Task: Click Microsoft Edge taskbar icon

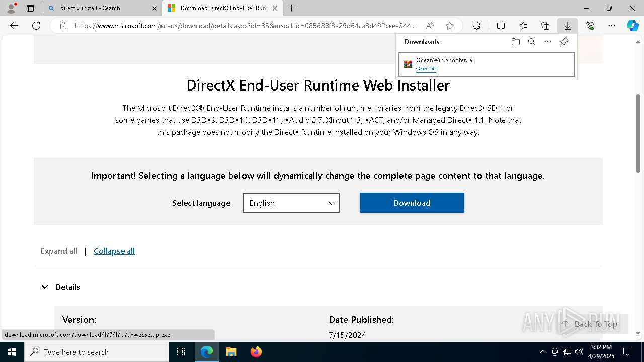Action: (x=207, y=352)
